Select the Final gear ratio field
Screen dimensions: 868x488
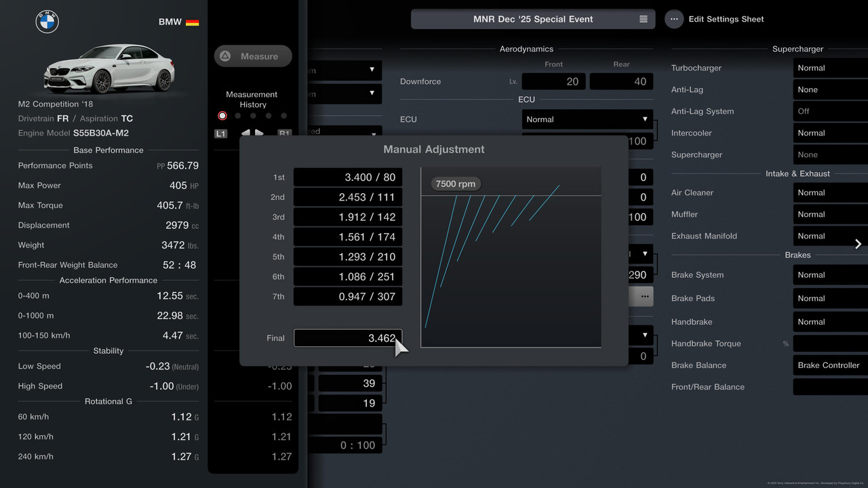348,338
